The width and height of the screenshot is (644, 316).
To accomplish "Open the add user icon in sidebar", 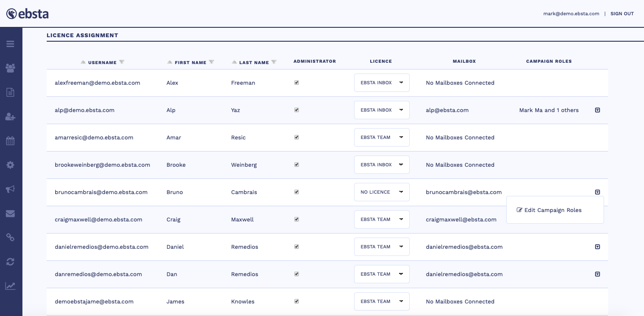I will [10, 117].
